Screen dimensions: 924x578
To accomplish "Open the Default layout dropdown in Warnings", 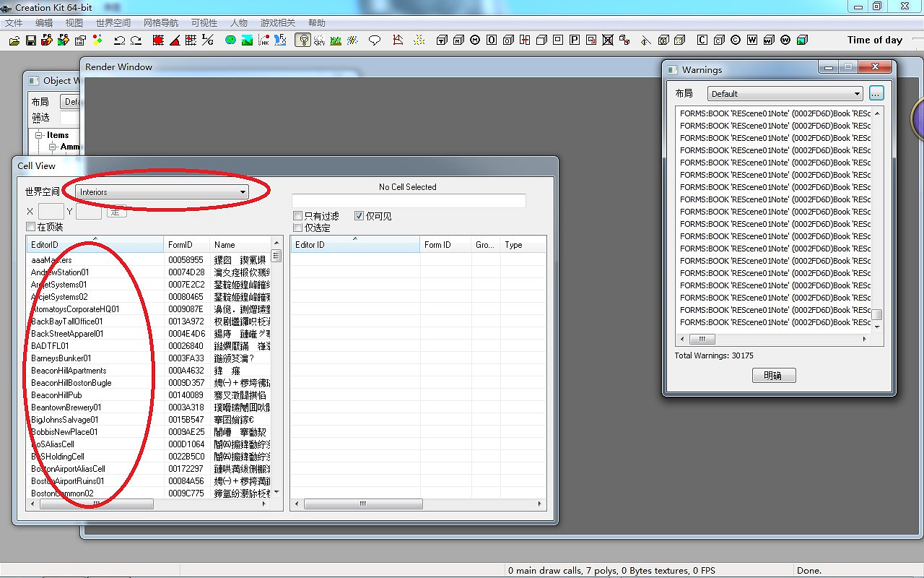I will coord(785,94).
